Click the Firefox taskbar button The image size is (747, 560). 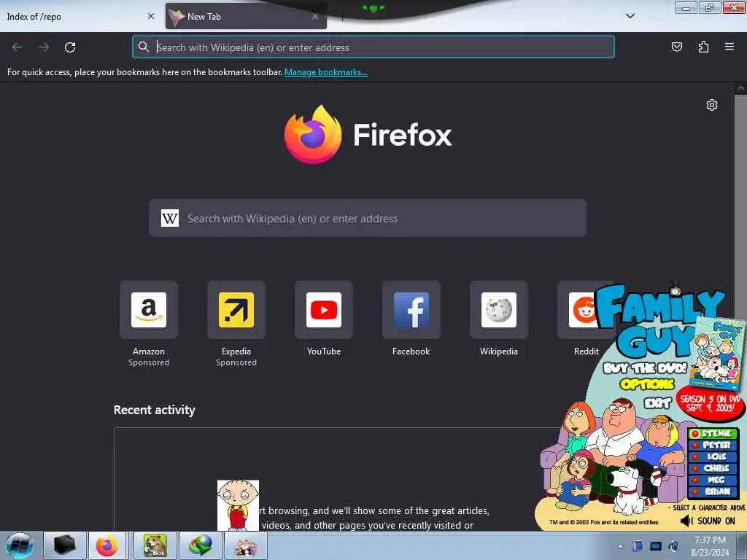[107, 545]
